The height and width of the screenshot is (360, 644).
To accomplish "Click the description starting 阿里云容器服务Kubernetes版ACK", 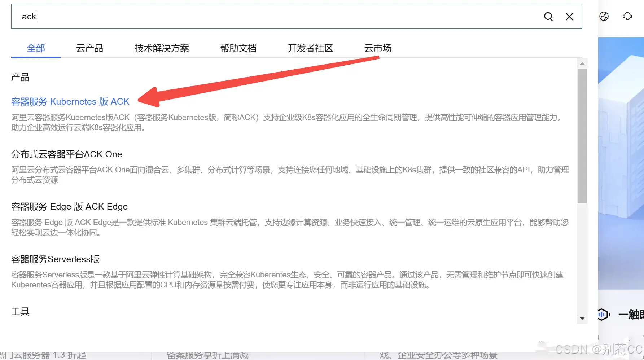I will pos(287,123).
